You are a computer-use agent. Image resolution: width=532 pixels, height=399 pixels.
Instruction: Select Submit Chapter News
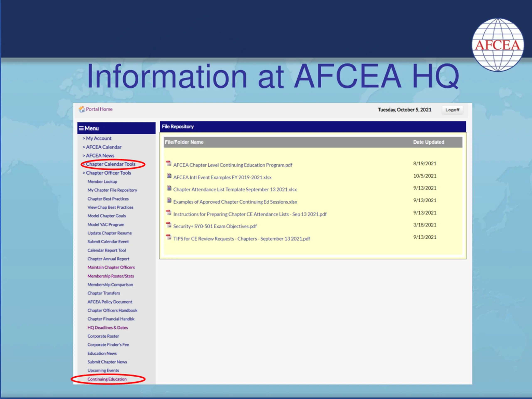107,362
